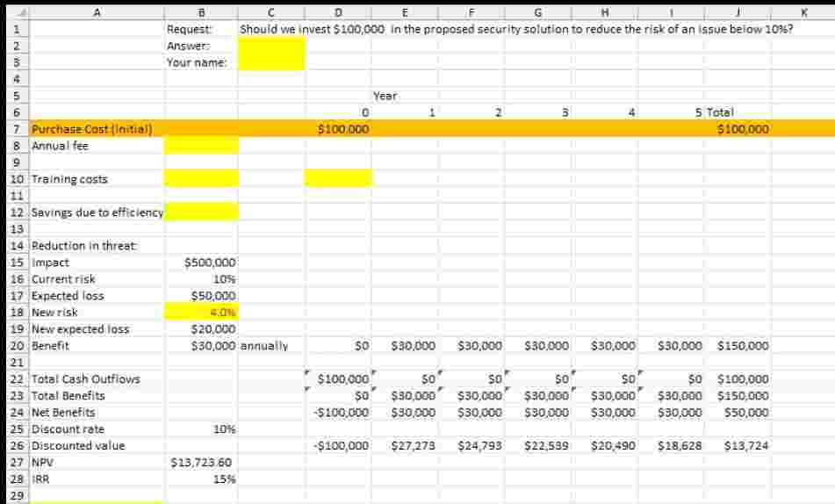
Task: Click the 'annually' cell
Action: (x=264, y=346)
